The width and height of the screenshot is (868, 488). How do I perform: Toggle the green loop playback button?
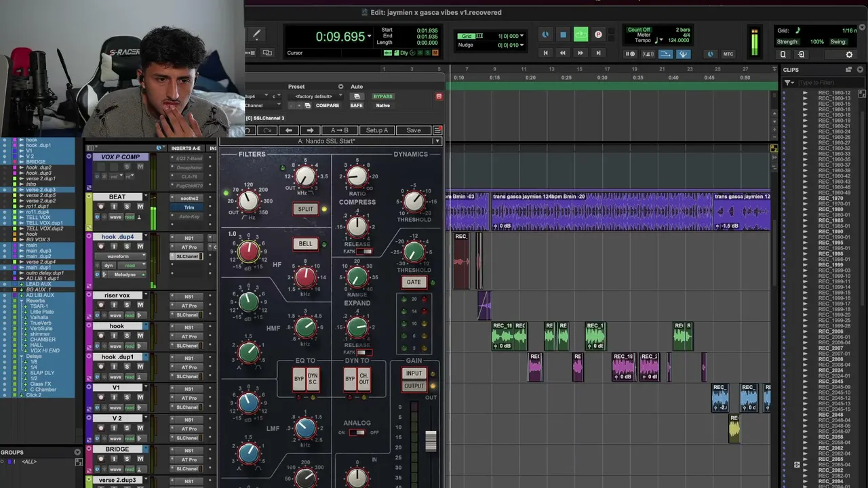(580, 35)
